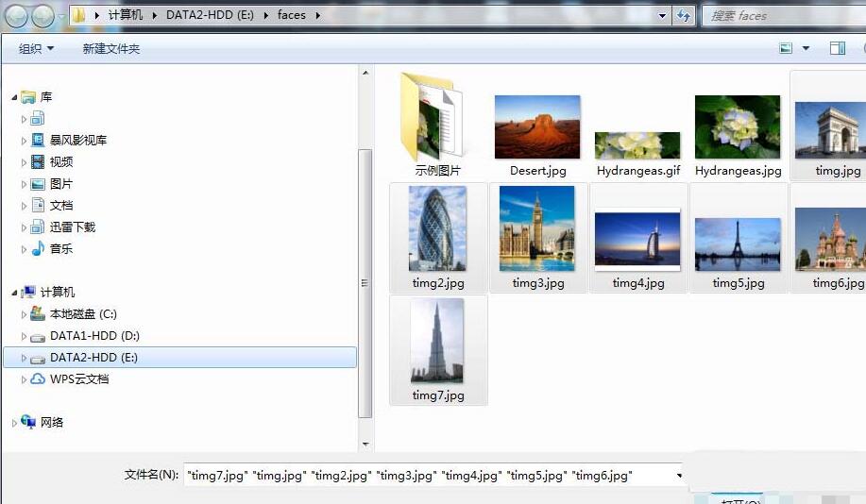
Task: Open the dropdown arrow after the faces breadcrumb
Action: [318, 15]
